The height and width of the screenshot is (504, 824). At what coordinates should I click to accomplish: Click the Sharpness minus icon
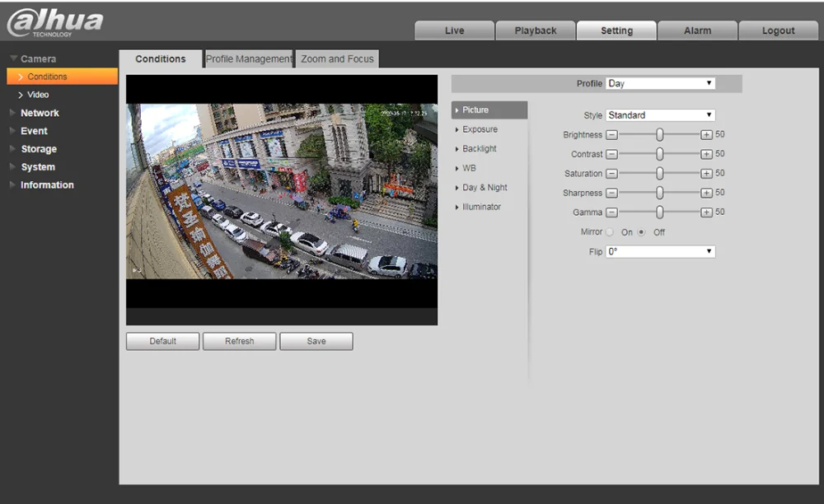pyautogui.click(x=611, y=193)
